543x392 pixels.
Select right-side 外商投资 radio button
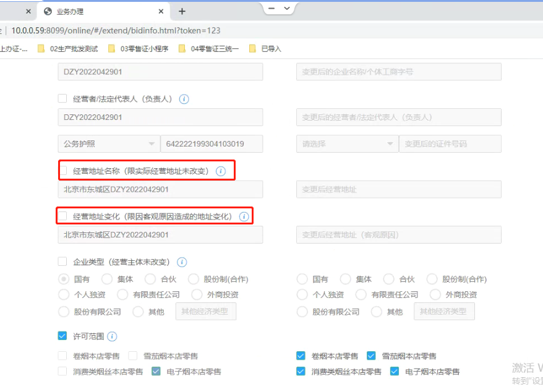pos(435,295)
